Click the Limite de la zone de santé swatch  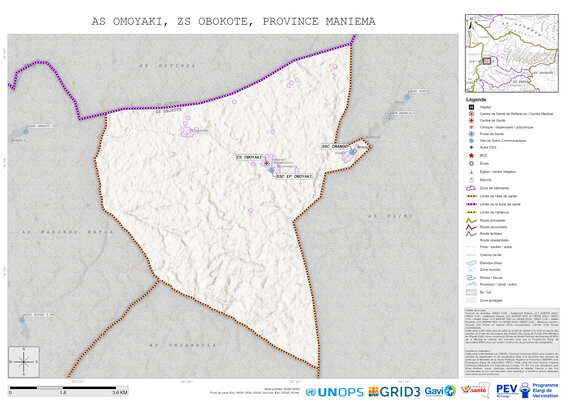pyautogui.click(x=471, y=204)
